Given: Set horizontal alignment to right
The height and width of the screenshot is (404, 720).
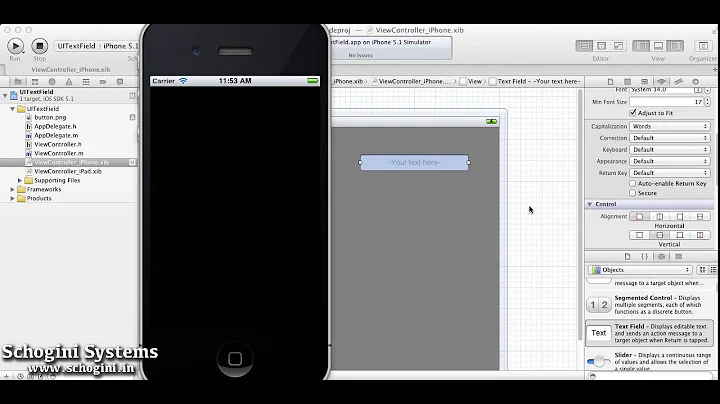Looking at the screenshot, I should pos(680,216).
